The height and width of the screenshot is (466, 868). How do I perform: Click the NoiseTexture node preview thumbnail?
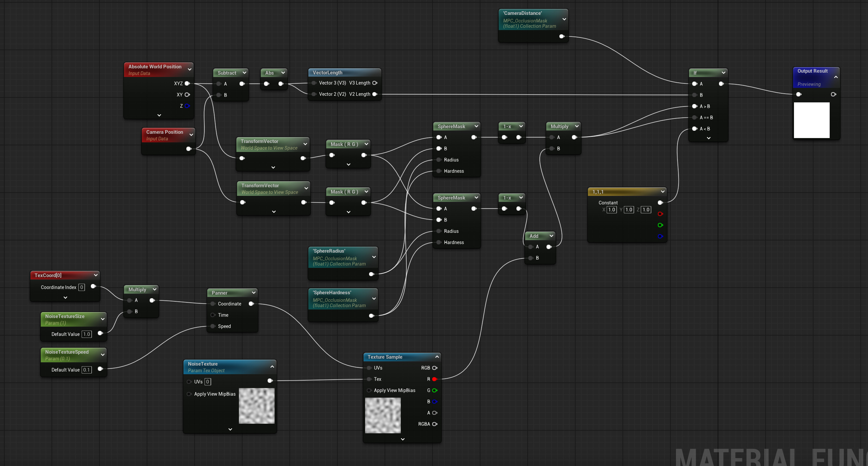click(x=256, y=406)
